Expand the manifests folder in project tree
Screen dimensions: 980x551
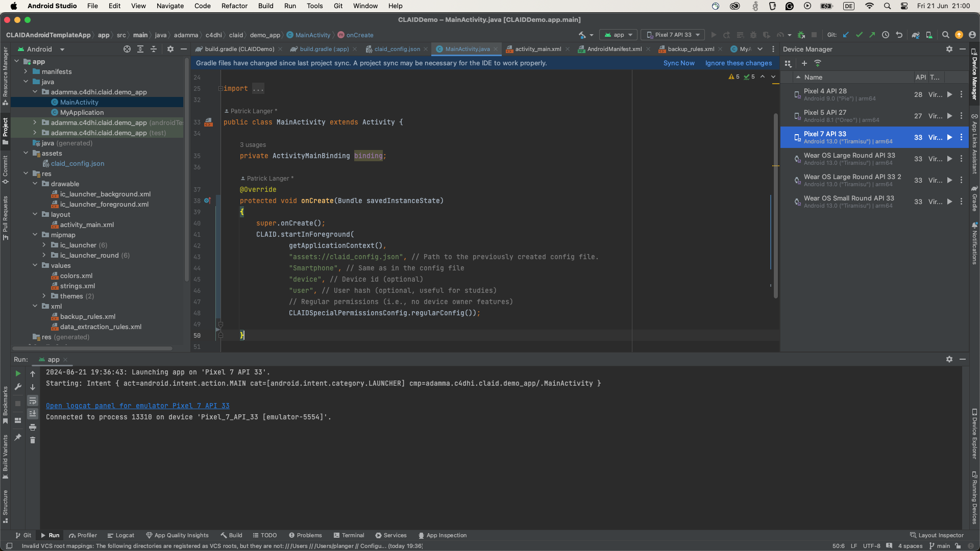click(x=26, y=72)
